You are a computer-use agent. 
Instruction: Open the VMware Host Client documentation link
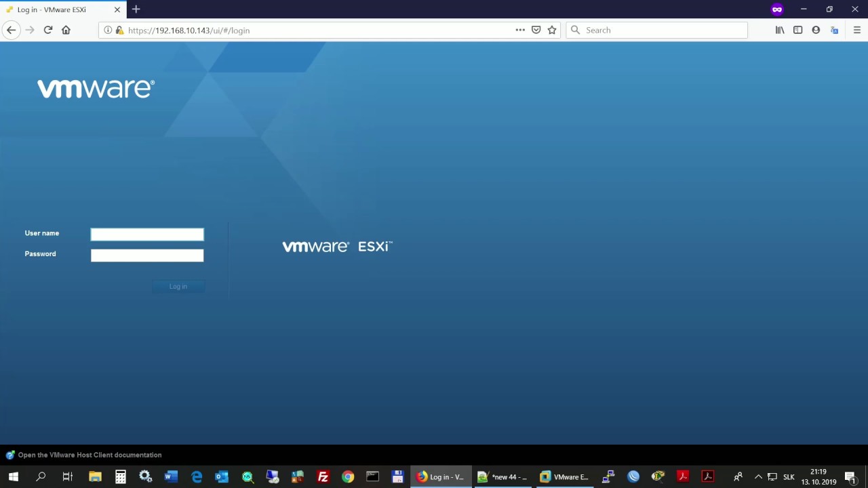pos(90,455)
